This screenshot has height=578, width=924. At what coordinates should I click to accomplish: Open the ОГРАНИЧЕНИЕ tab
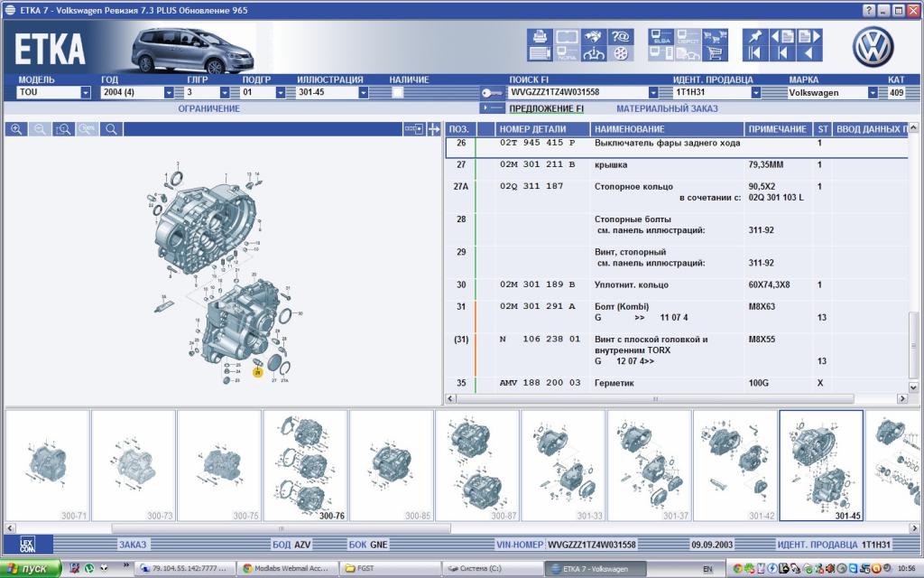(208, 108)
